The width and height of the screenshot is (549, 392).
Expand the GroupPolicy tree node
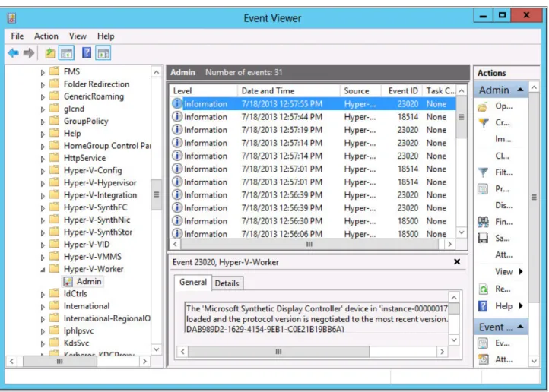tap(43, 122)
